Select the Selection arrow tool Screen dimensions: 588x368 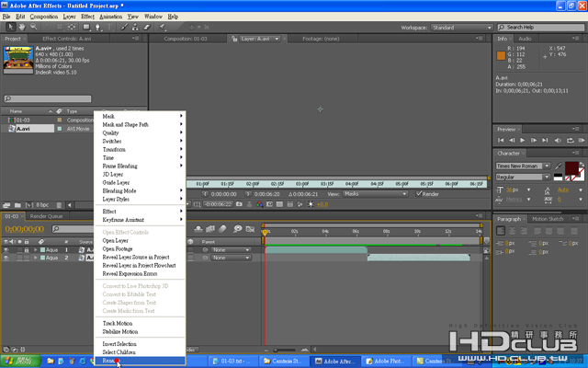point(10,27)
